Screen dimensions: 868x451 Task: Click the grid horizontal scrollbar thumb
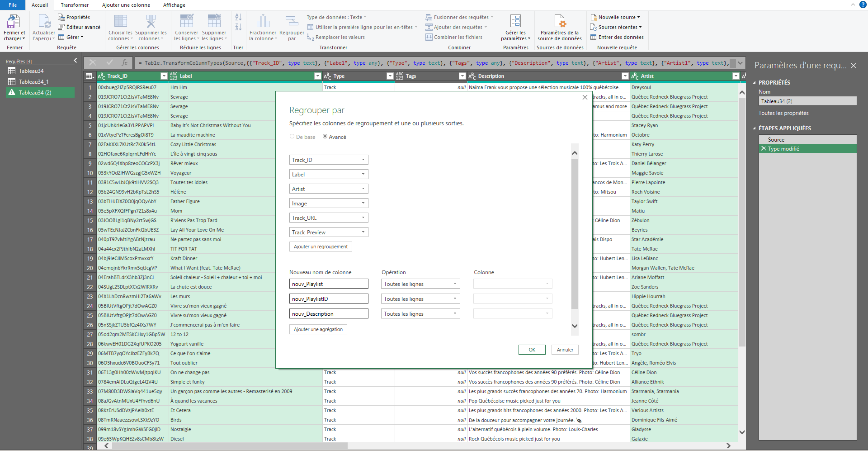(230, 446)
